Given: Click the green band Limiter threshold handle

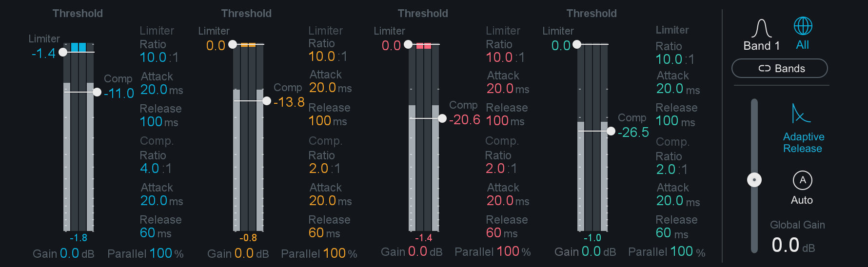Looking at the screenshot, I should [x=577, y=44].
